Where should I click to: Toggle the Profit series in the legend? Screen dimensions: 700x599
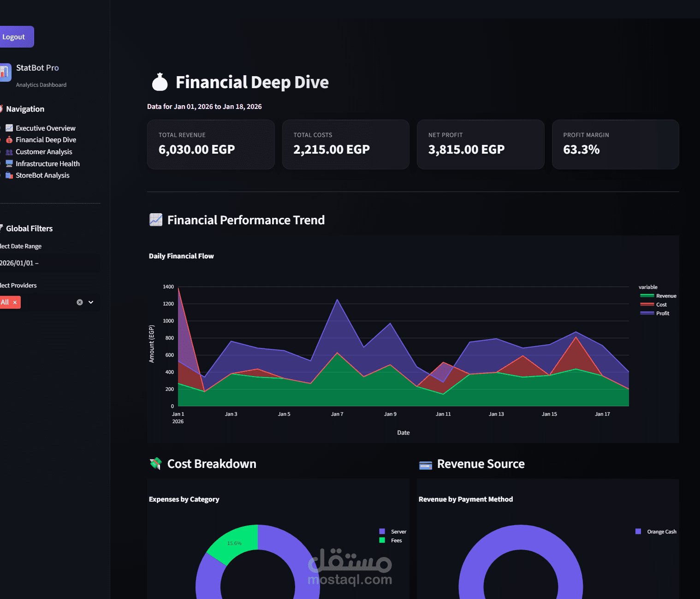tap(655, 313)
